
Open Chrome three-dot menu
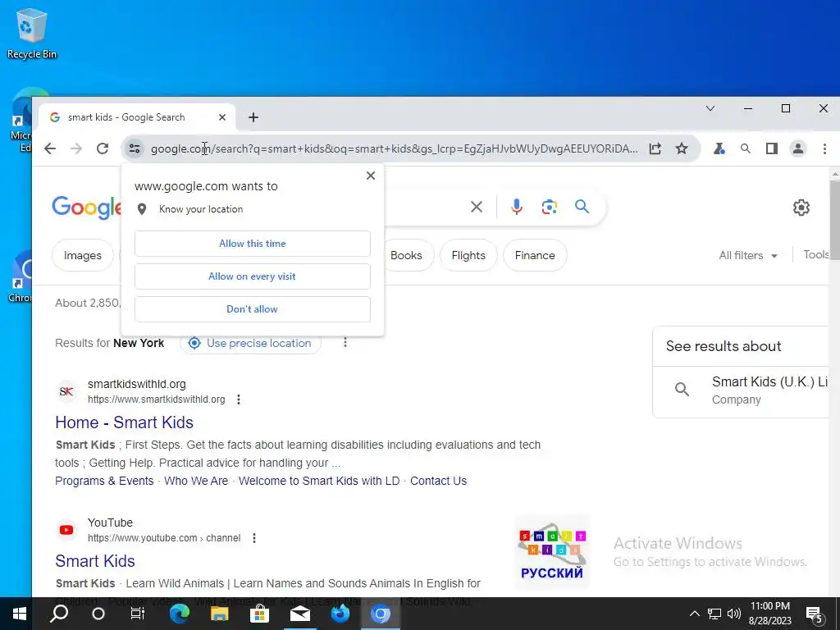tap(824, 148)
